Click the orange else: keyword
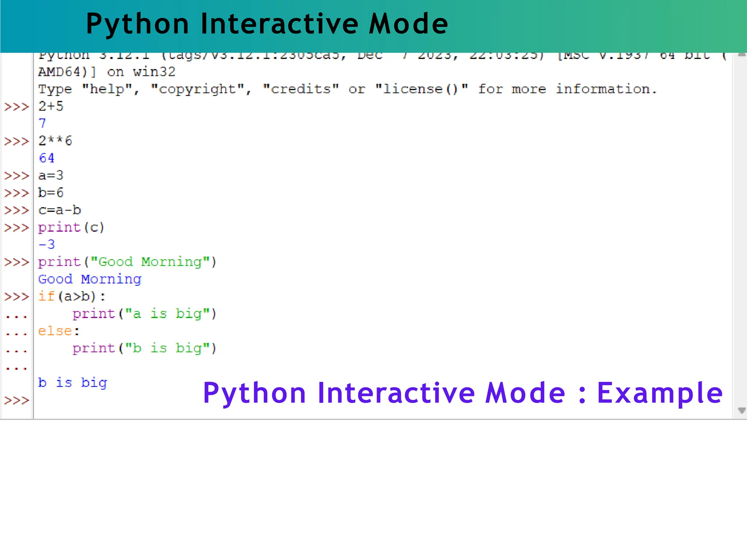The image size is (747, 560). click(x=55, y=331)
